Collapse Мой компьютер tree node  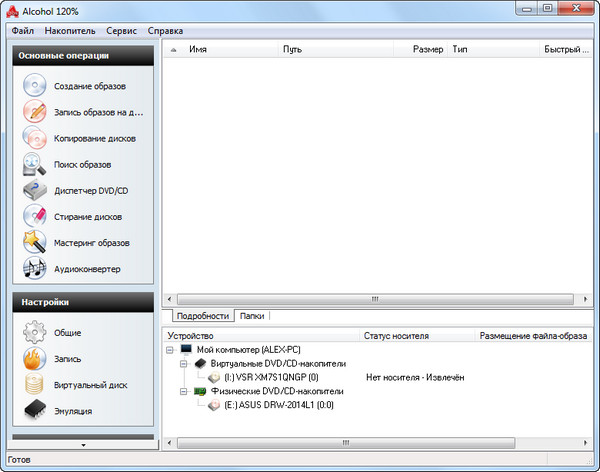click(171, 350)
